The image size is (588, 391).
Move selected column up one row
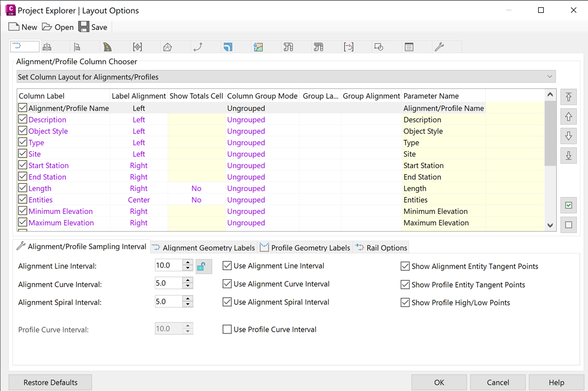point(568,117)
